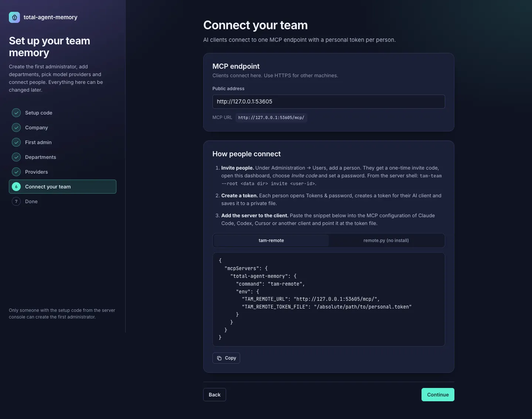Click the TAM_REMOTE_TOKEN_FILE line in snippet

(x=327, y=307)
